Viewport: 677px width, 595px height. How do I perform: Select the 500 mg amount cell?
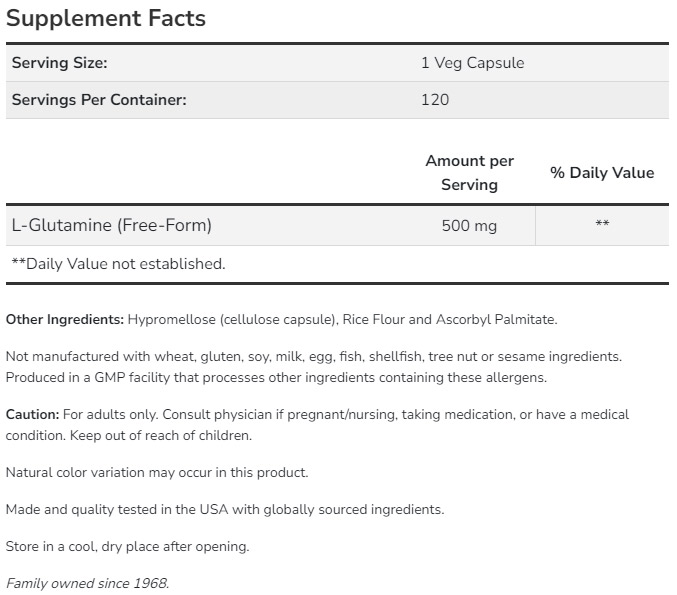pyautogui.click(x=469, y=226)
